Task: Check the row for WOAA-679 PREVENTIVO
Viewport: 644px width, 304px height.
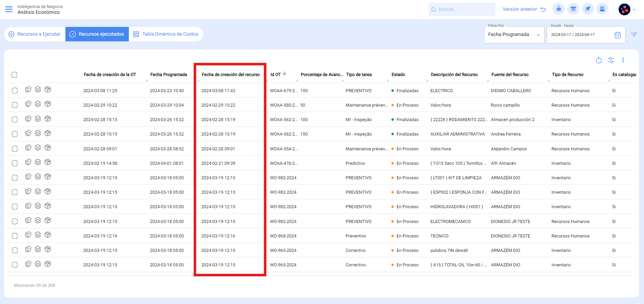Action: tap(15, 90)
